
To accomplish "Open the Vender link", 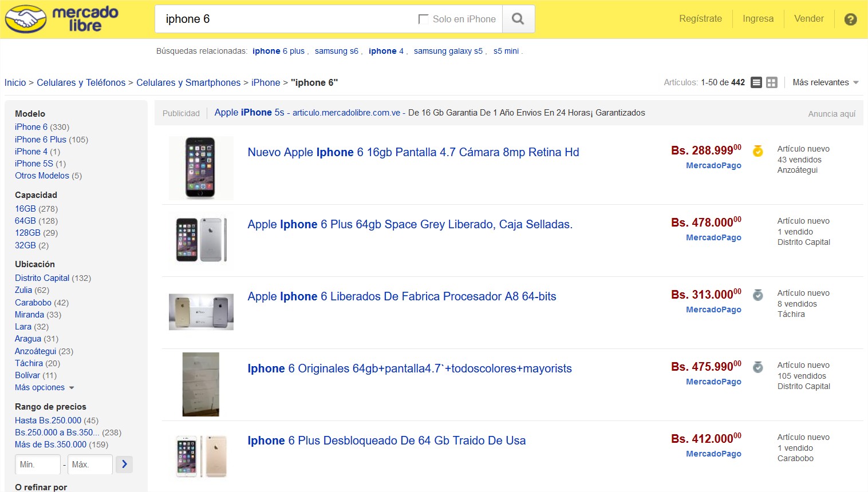I will click(809, 18).
